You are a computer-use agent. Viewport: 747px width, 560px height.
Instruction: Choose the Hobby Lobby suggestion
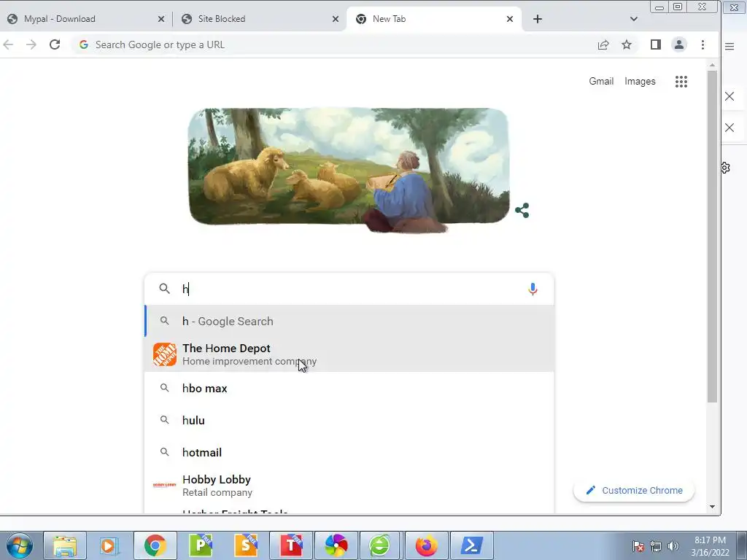[x=349, y=486]
